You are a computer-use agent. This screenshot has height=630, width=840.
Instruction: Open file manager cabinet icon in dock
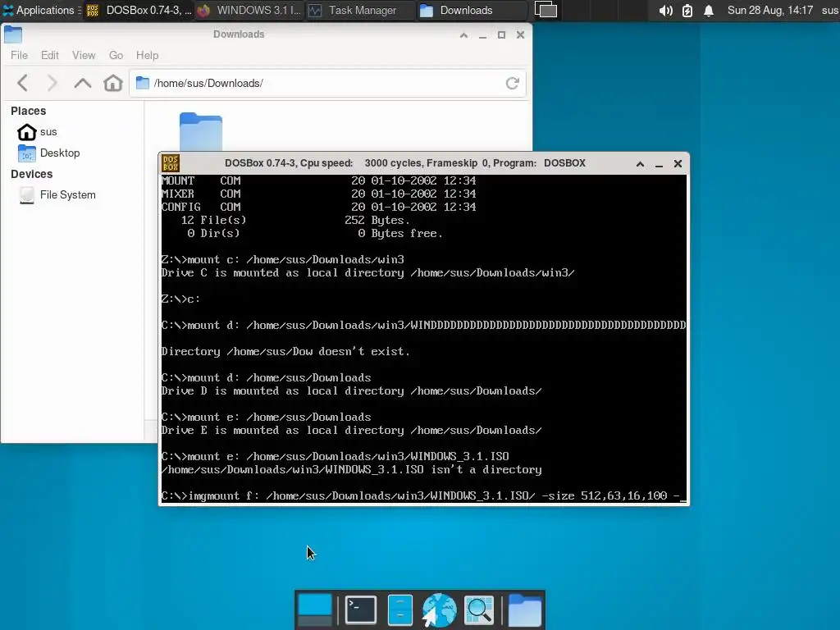[399, 610]
